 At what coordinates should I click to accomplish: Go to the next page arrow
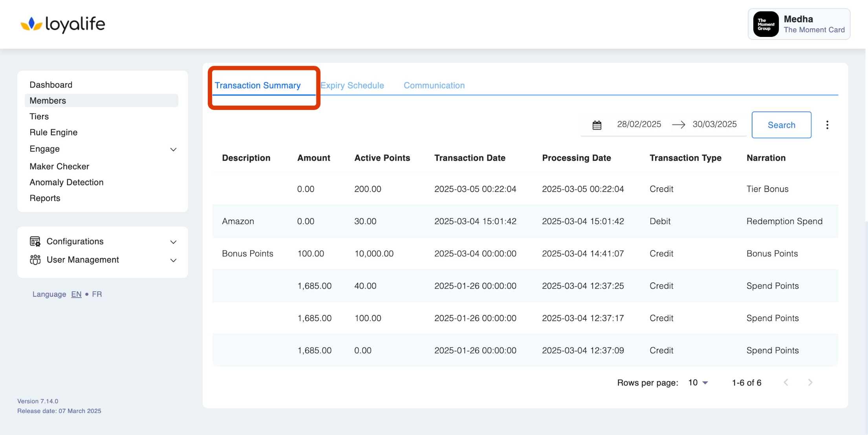810,382
